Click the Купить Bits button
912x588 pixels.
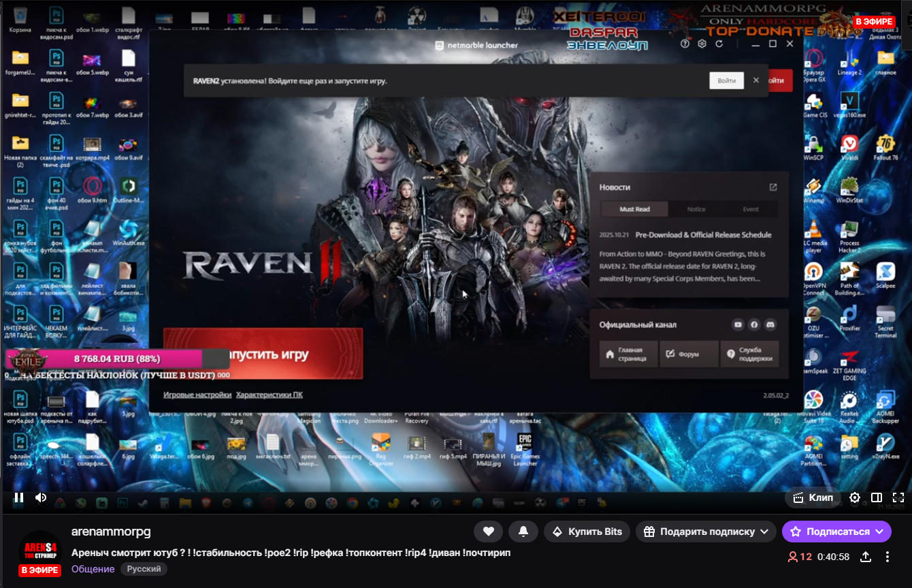tap(587, 532)
